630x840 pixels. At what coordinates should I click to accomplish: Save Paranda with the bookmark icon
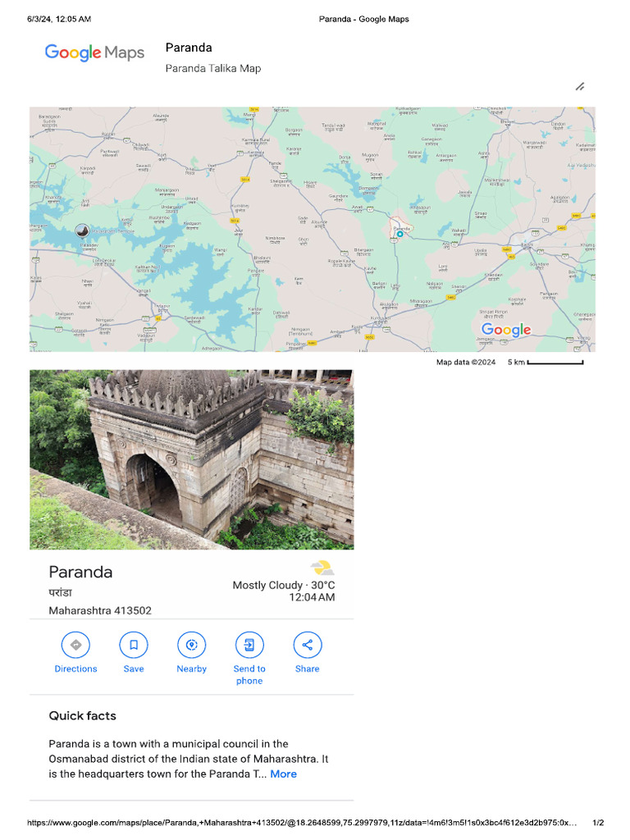point(134,645)
